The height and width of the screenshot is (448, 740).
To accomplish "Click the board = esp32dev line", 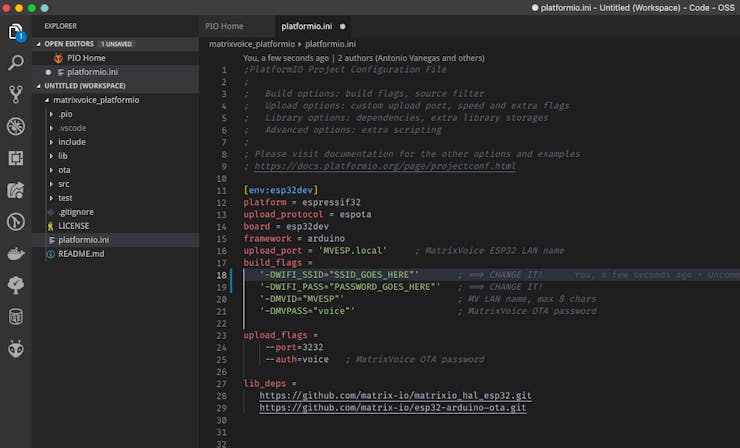I will [286, 227].
